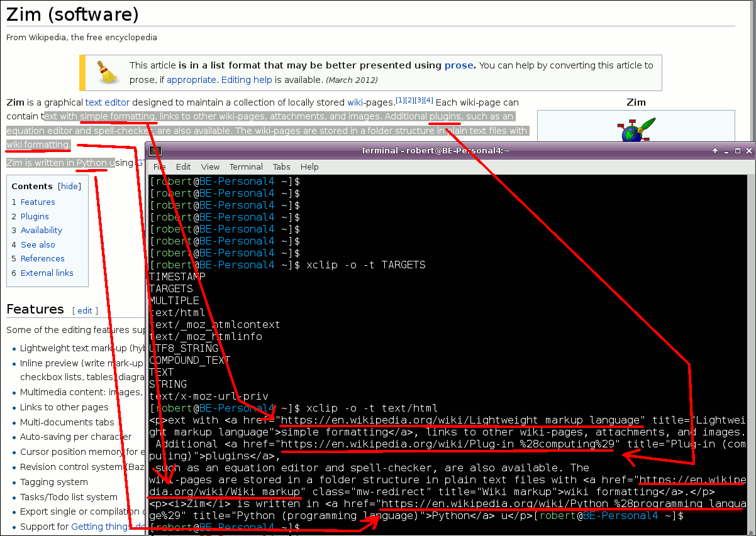756x536 pixels.
Task: Click the Plug-in_%28computing%29 URL in Terminal
Action: click(447, 444)
